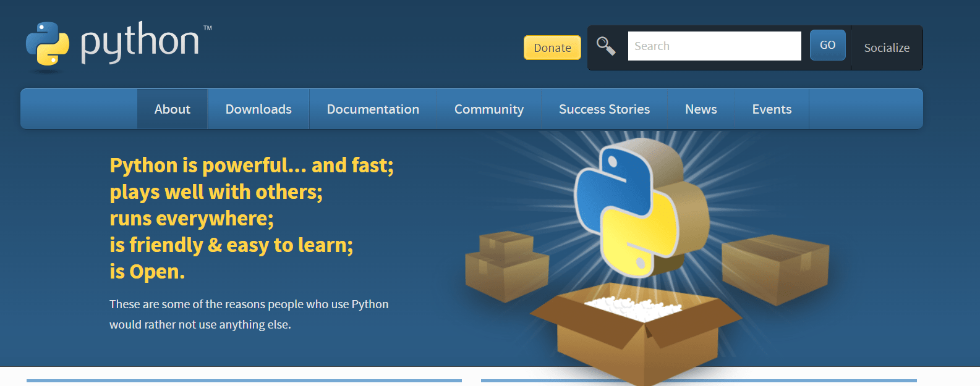The width and height of the screenshot is (980, 386).
Task: Click the 'plays well with others;' line
Action: pos(216,192)
